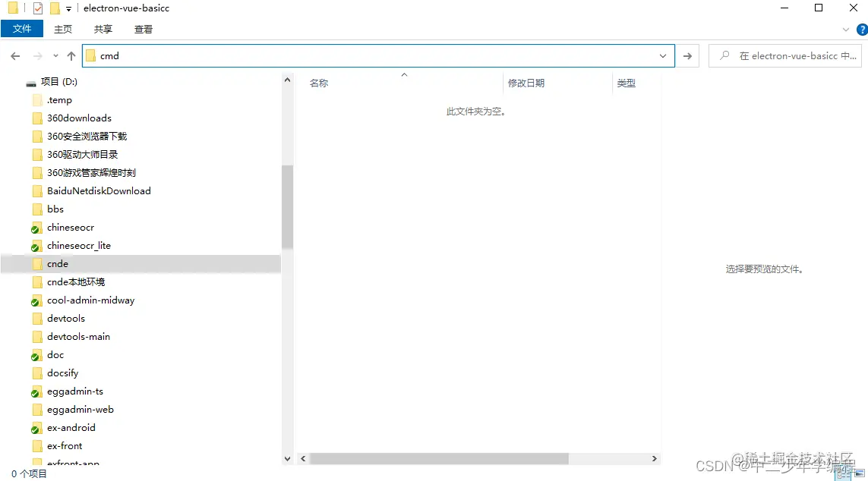
Task: Switch to the 共享 ribbon tab
Action: [x=103, y=30]
